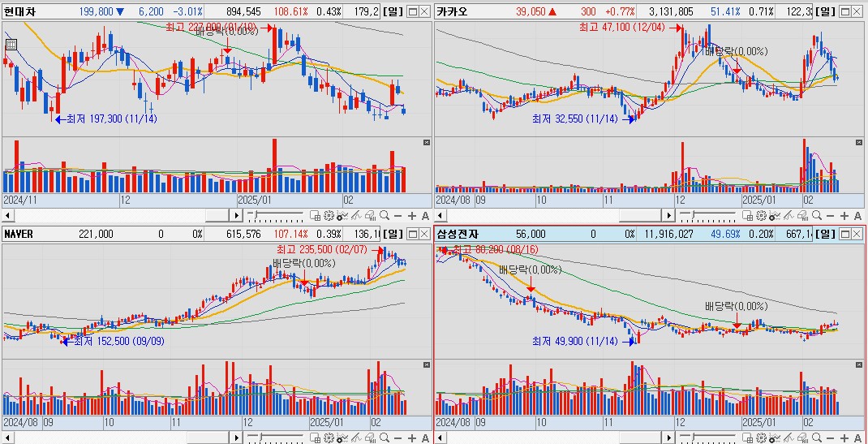Select the 카카오 stock name in header
The image size is (868, 444).
[x=453, y=11]
